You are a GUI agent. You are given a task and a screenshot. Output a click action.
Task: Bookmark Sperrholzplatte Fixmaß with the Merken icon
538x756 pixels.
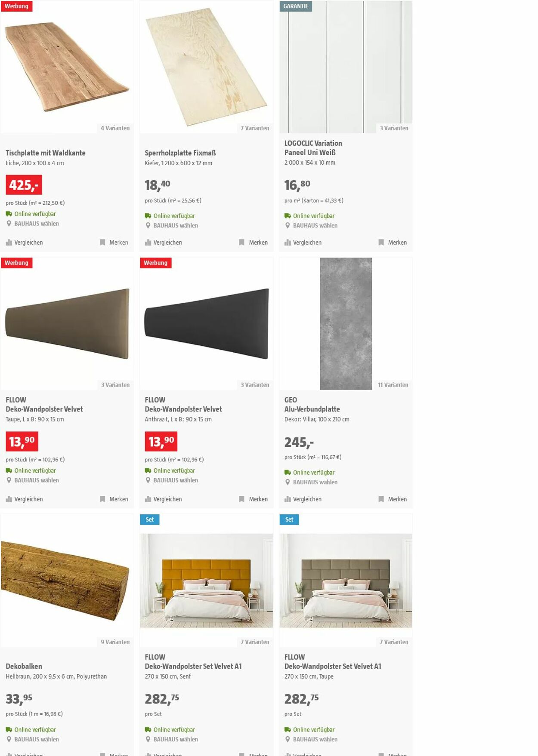241,243
